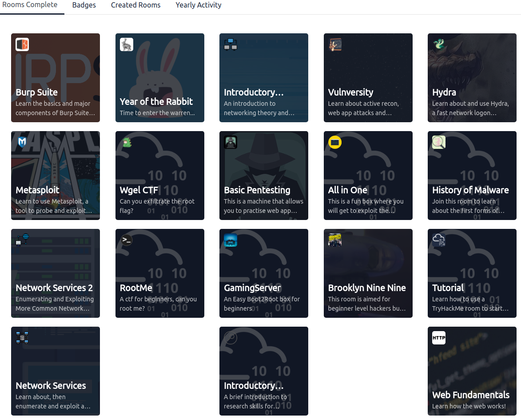This screenshot has height=420, width=521.
Task: Open the History of Malware title
Action: point(470,190)
